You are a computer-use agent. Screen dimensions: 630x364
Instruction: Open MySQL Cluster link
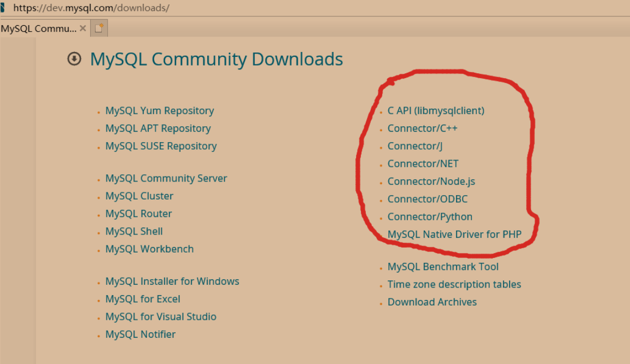[139, 196]
